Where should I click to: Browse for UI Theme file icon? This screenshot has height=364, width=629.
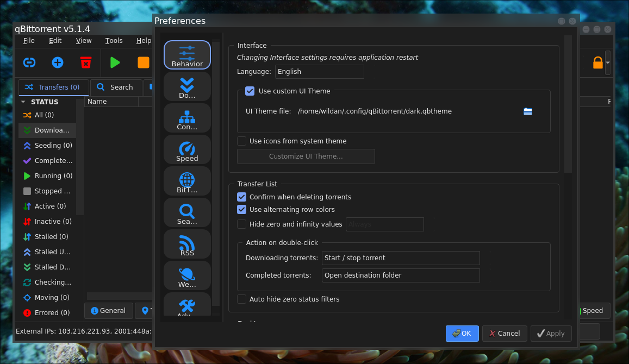[x=527, y=111]
